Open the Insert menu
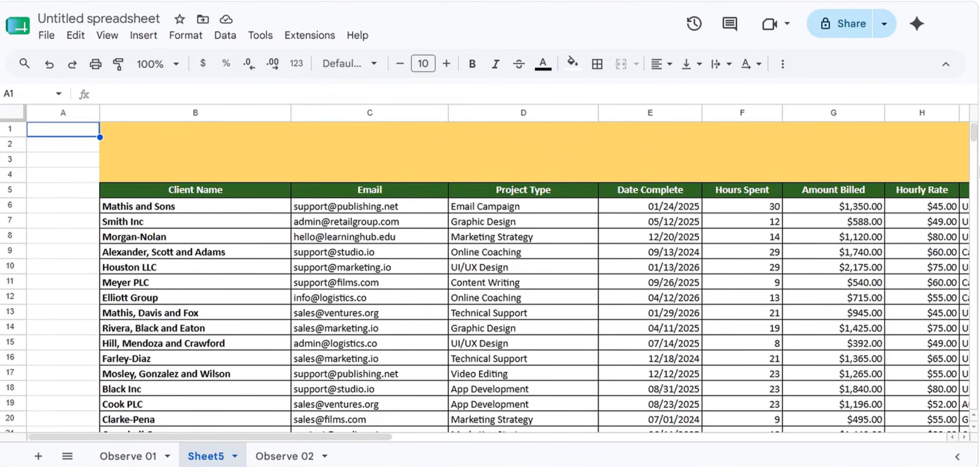 tap(144, 35)
